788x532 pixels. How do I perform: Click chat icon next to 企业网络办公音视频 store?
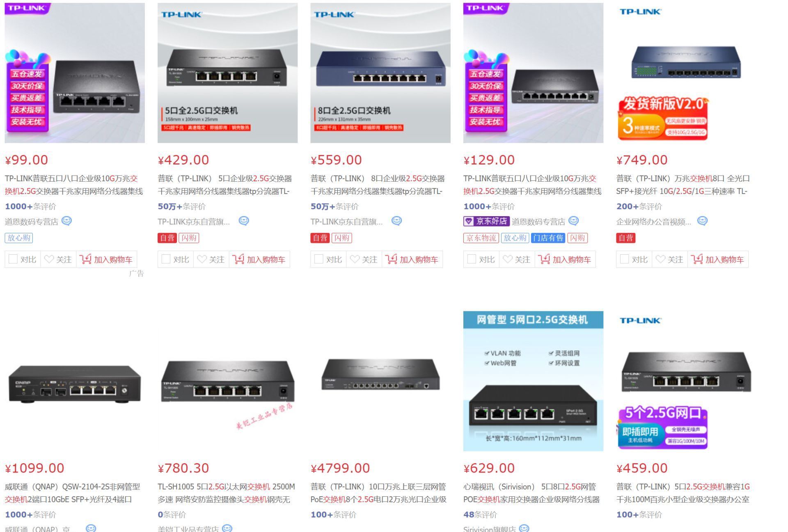(703, 221)
